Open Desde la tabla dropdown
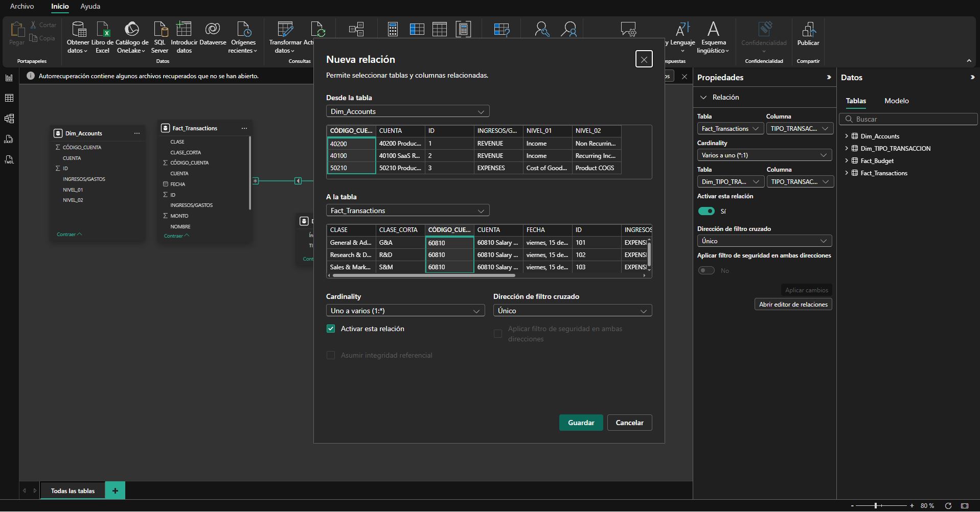Image resolution: width=980 pixels, height=512 pixels. click(407, 111)
